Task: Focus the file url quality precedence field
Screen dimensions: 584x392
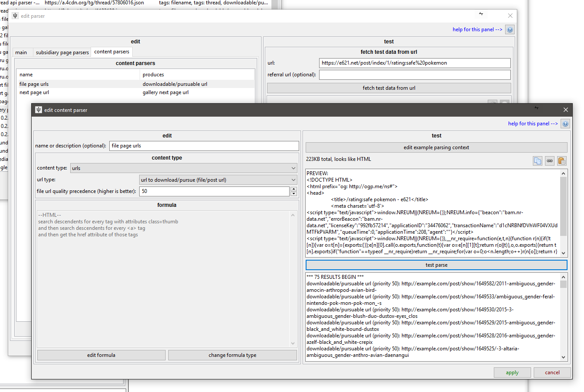Action: 214,191
